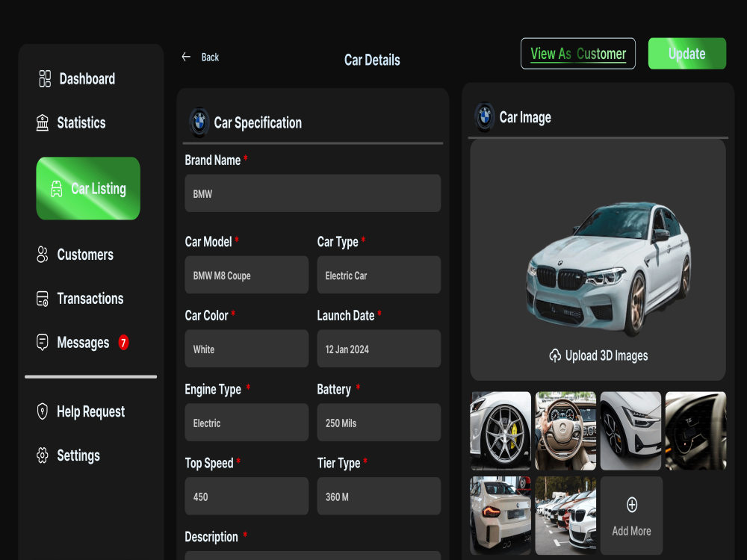
Task: Click the Tier Type label
Action: coord(338,464)
